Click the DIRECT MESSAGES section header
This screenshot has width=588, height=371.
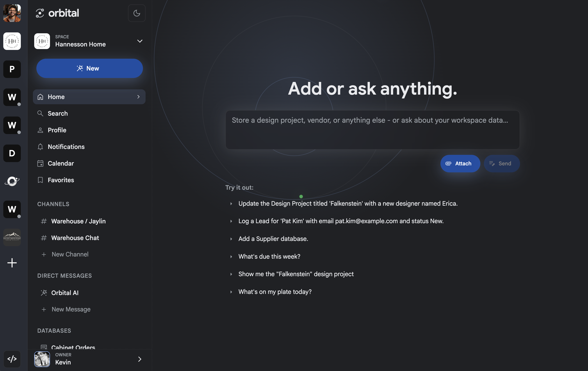(64, 276)
